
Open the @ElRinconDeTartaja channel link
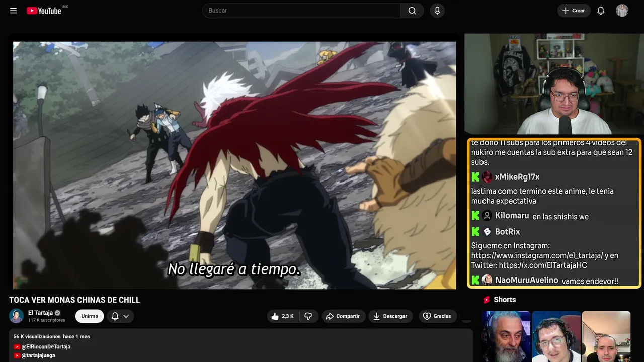[x=46, y=347]
